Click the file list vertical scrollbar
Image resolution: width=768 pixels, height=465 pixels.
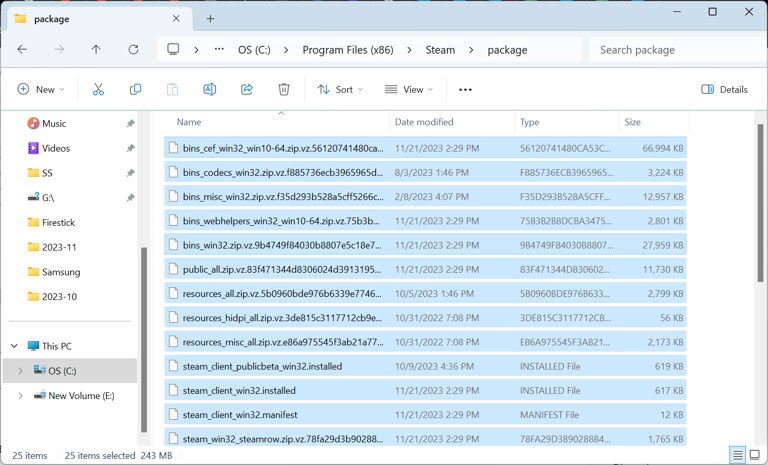[760, 203]
